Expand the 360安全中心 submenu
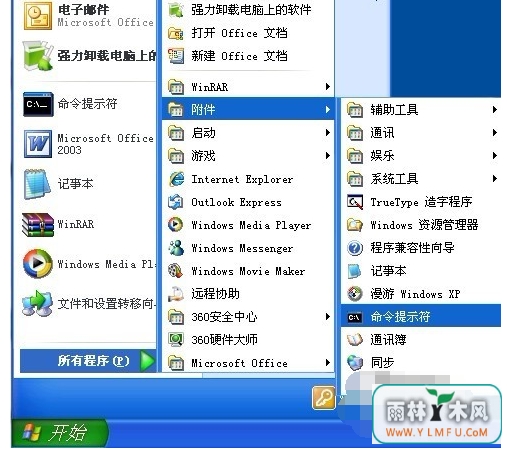 click(248, 317)
